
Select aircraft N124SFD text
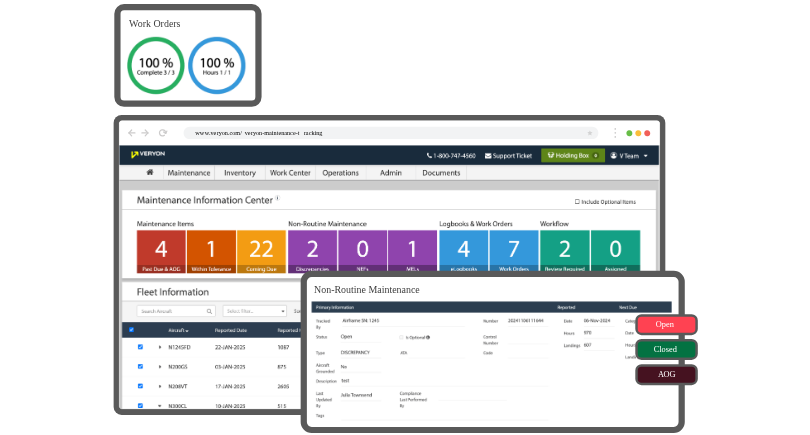point(179,347)
